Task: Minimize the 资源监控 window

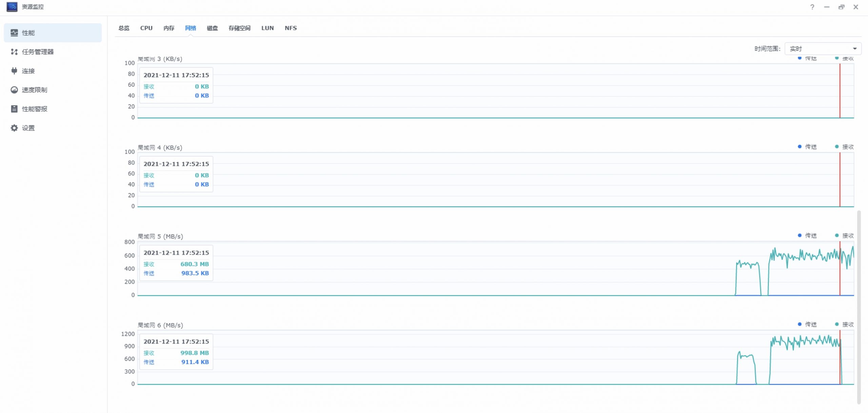Action: coord(827,7)
